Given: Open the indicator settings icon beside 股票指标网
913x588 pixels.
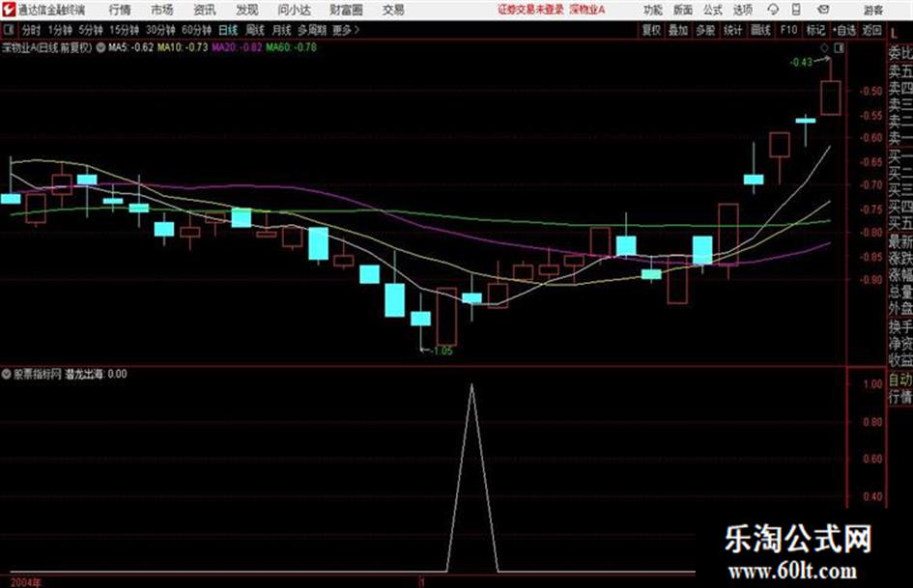Looking at the screenshot, I should click(x=7, y=374).
